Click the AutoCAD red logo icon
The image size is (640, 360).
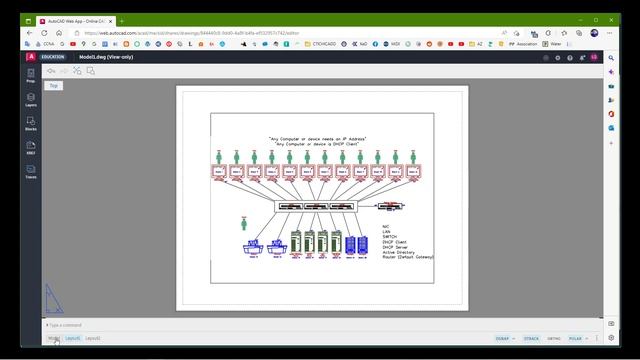click(x=31, y=57)
